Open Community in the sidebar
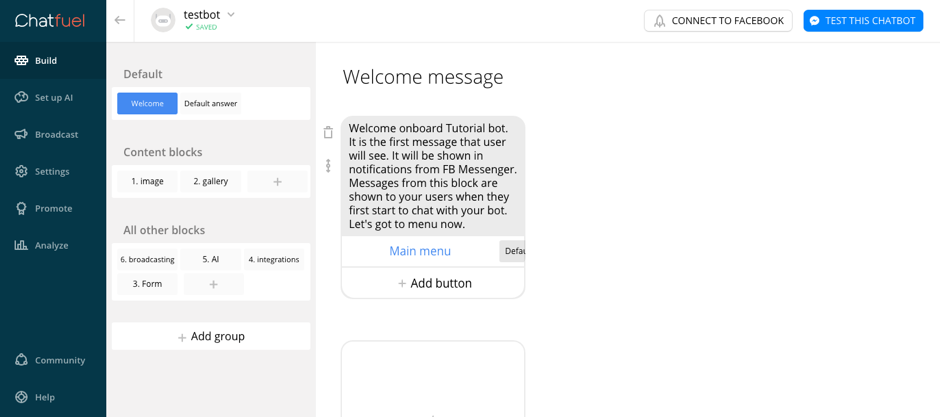 [53, 360]
